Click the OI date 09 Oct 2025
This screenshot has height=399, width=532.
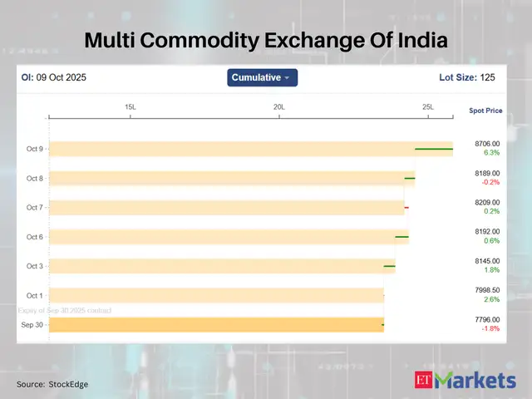coord(61,77)
